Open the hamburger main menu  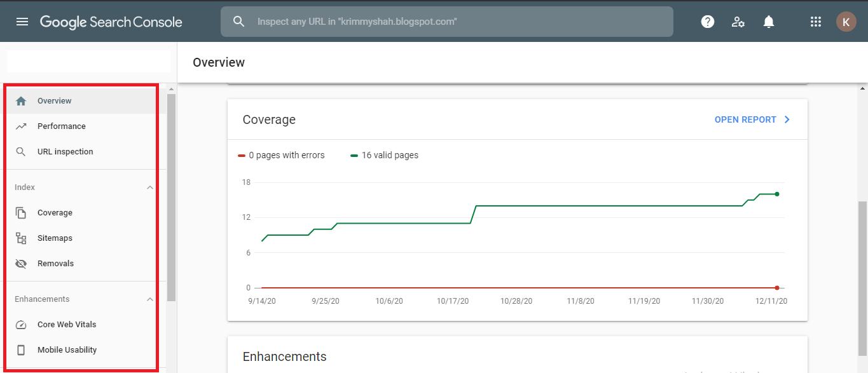coord(22,22)
